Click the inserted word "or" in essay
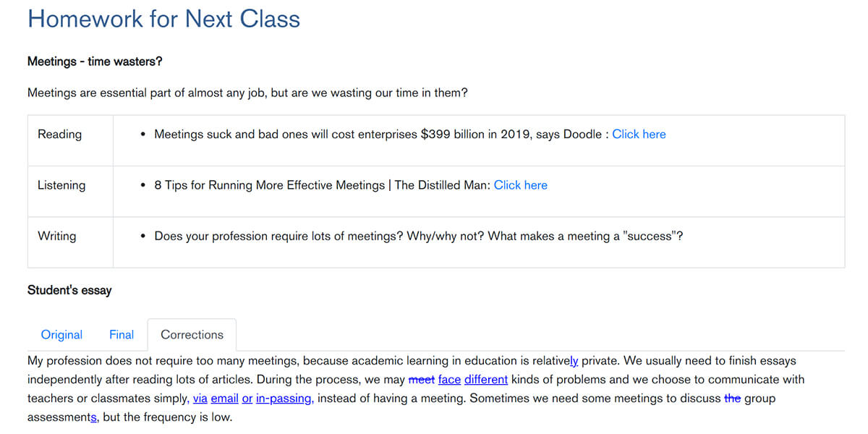 [247, 399]
